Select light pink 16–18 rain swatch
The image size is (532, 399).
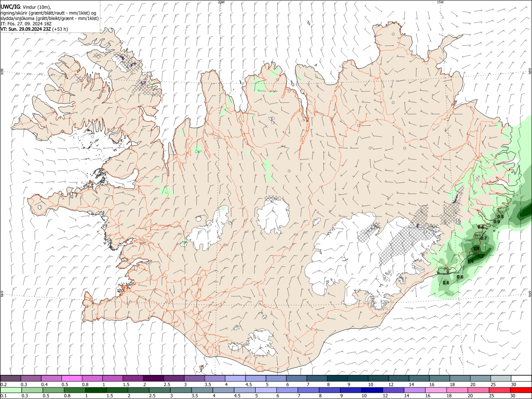pos(436,390)
